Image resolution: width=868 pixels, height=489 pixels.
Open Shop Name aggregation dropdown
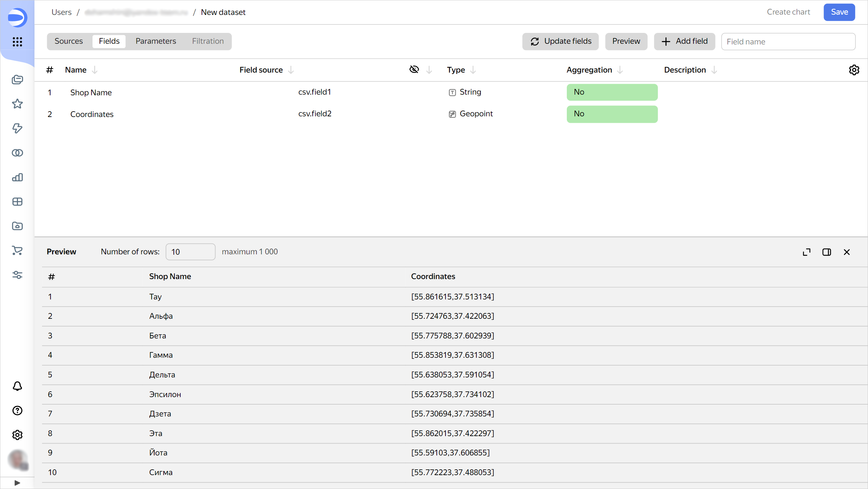coord(612,92)
